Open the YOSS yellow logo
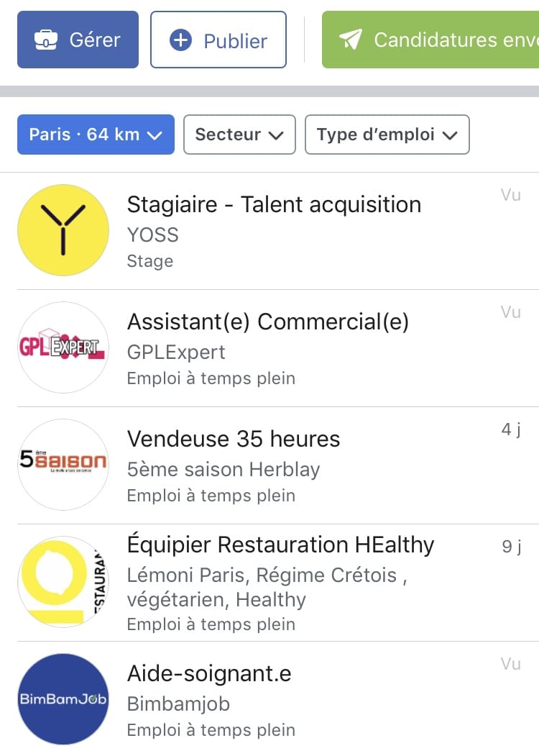The image size is (539, 756). (63, 230)
